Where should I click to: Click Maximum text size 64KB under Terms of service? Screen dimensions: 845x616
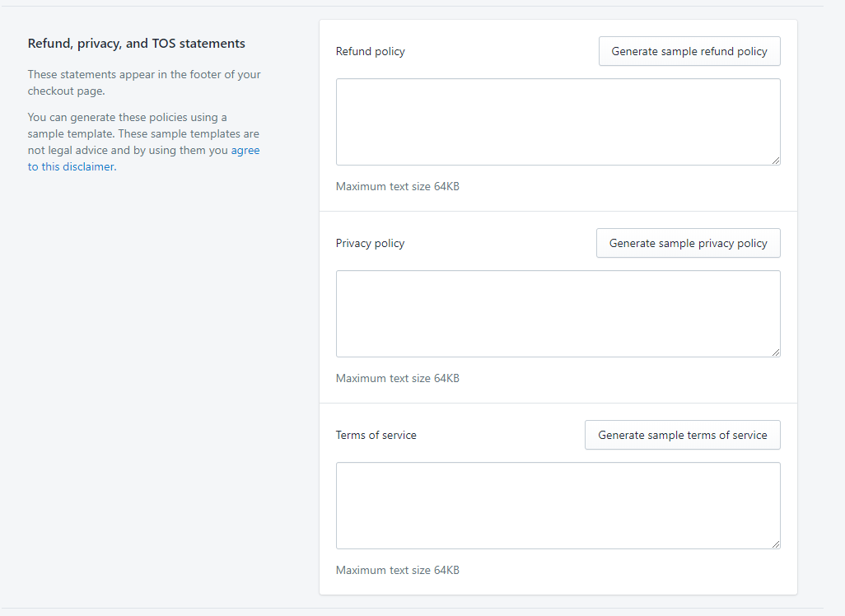click(x=398, y=570)
